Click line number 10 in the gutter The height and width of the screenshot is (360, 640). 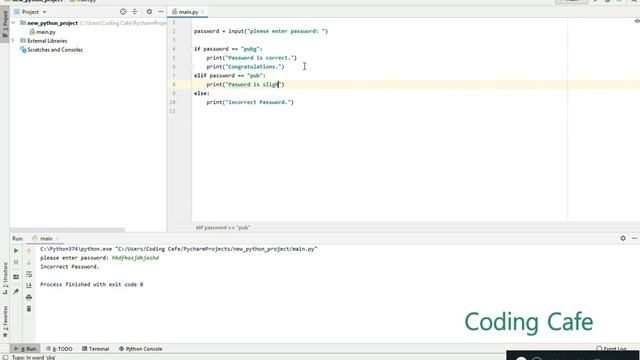[173, 102]
